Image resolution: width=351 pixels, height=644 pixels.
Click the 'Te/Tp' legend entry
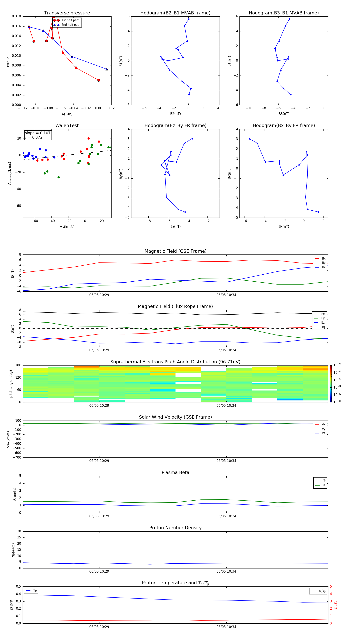(x=318, y=591)
